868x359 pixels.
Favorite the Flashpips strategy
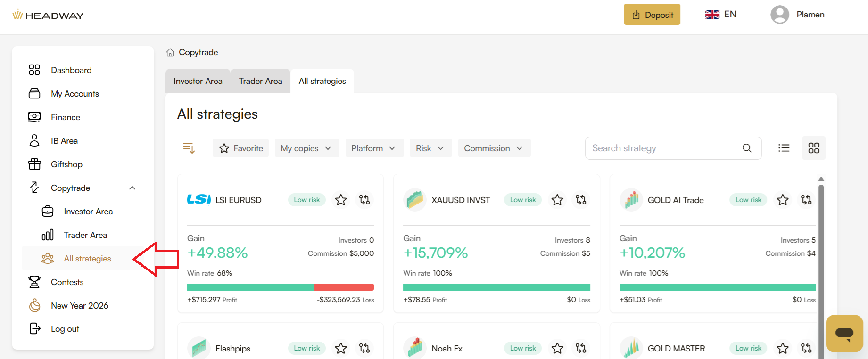pos(341,348)
